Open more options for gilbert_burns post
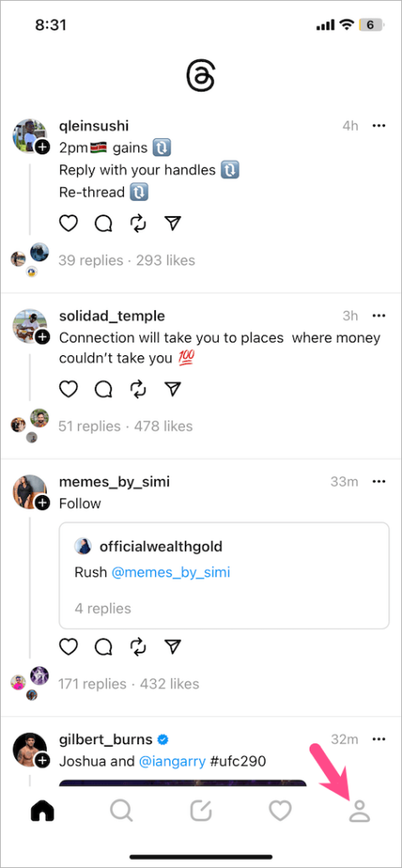The width and height of the screenshot is (402, 868). [x=379, y=739]
